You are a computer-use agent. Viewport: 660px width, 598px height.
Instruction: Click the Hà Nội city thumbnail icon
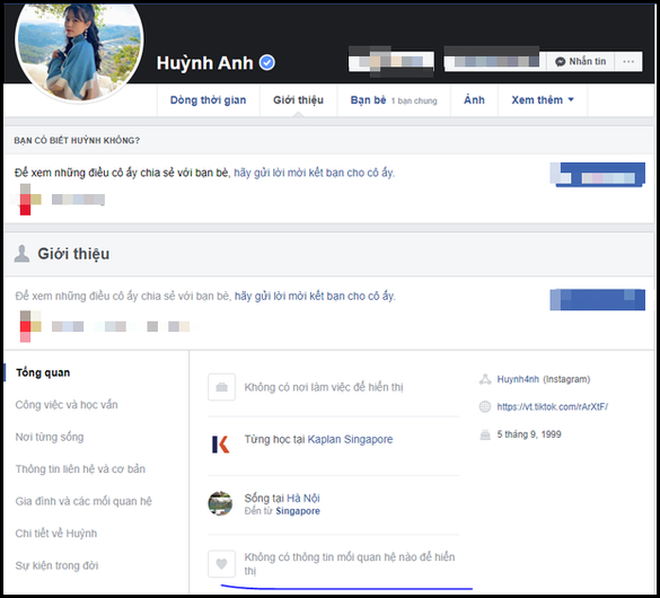220,503
